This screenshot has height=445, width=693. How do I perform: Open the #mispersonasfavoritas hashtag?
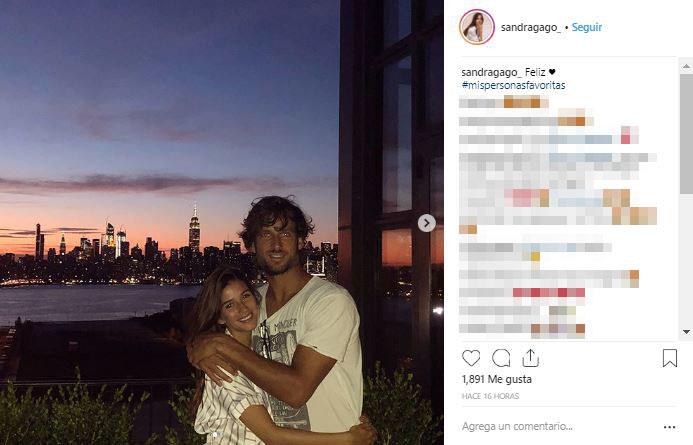point(513,85)
